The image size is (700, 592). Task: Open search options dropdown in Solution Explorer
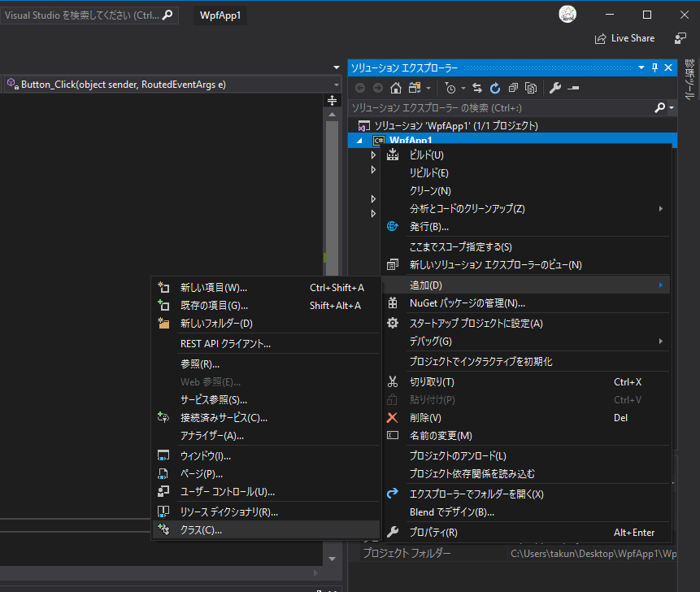(672, 107)
